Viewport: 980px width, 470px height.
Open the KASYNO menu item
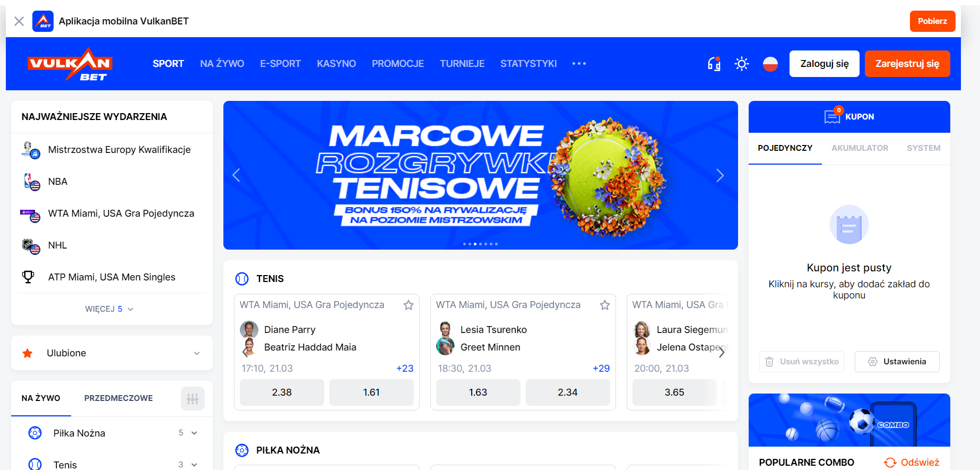[336, 64]
